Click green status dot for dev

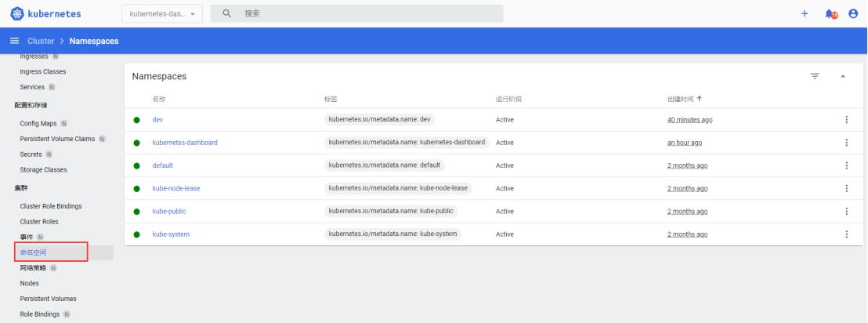point(137,120)
